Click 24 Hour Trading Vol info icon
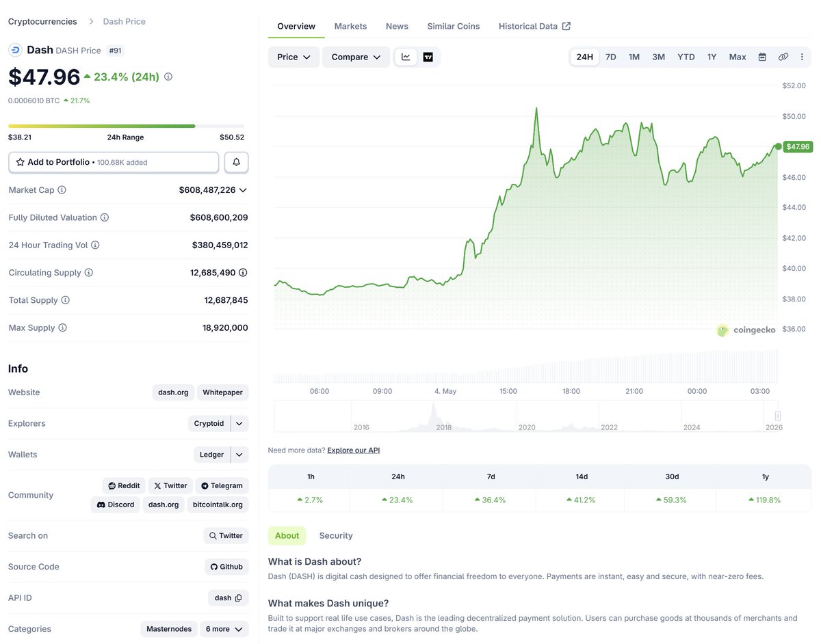 (x=95, y=245)
